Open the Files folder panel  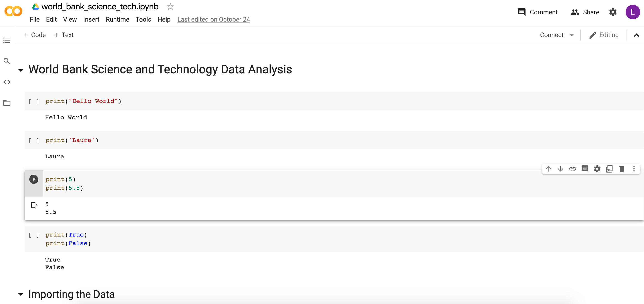[x=7, y=103]
